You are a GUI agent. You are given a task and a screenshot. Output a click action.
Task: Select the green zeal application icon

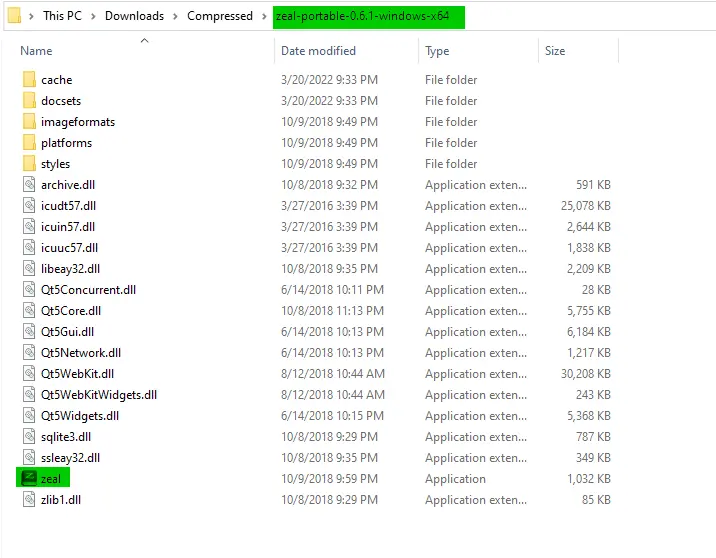[x=29, y=478]
